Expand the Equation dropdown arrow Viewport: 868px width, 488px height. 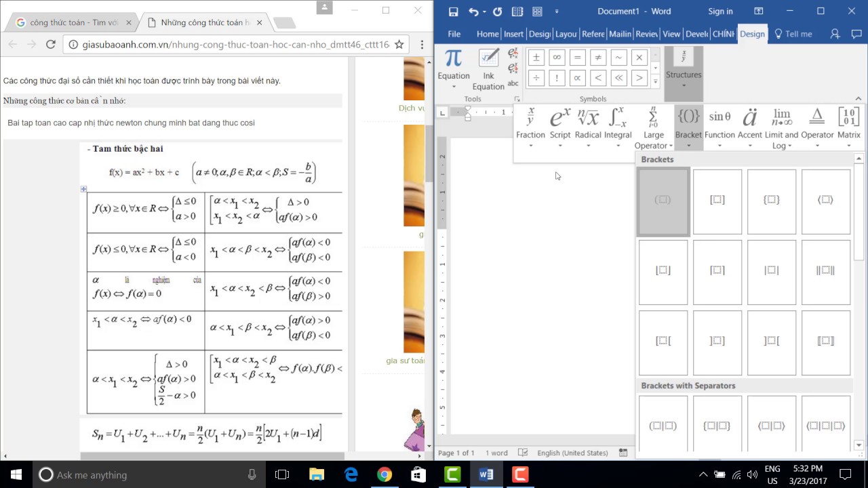pyautogui.click(x=454, y=86)
